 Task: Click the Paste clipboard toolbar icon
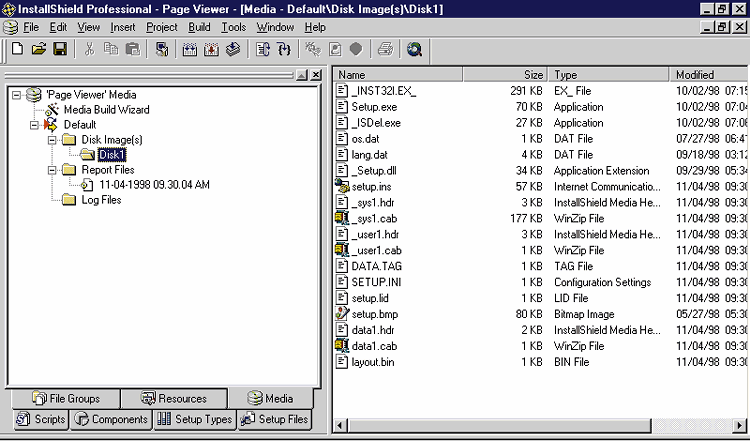click(x=132, y=49)
